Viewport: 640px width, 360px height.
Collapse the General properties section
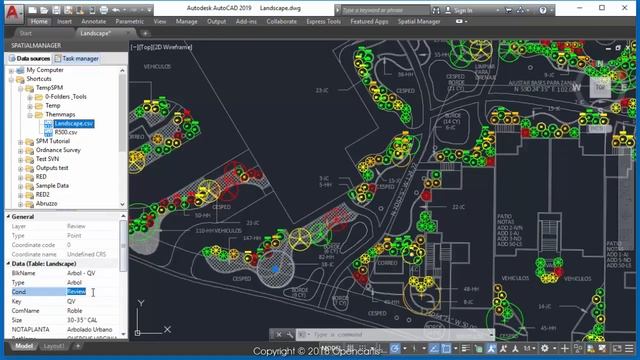pos(8,217)
